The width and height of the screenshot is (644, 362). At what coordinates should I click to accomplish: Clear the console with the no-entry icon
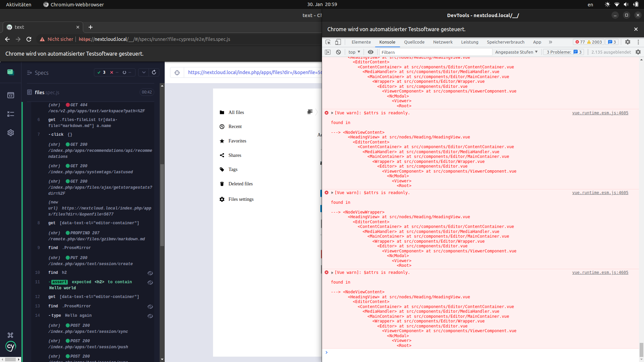tap(338, 52)
